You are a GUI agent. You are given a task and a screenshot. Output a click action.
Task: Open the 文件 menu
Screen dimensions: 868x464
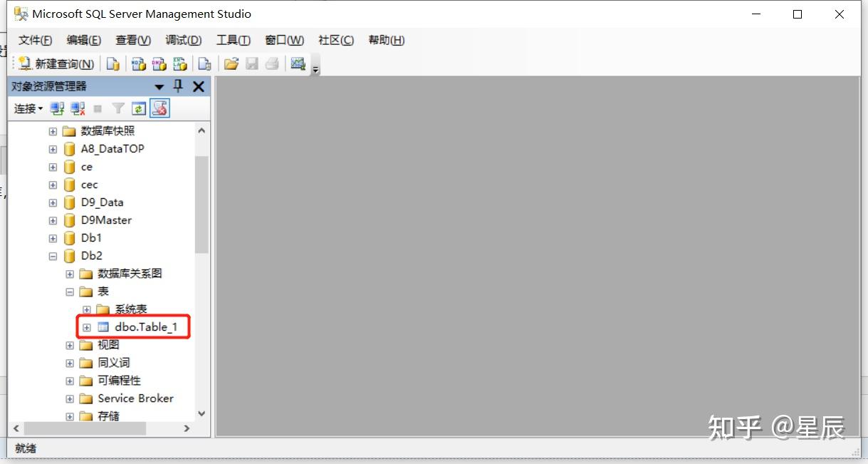coord(34,40)
